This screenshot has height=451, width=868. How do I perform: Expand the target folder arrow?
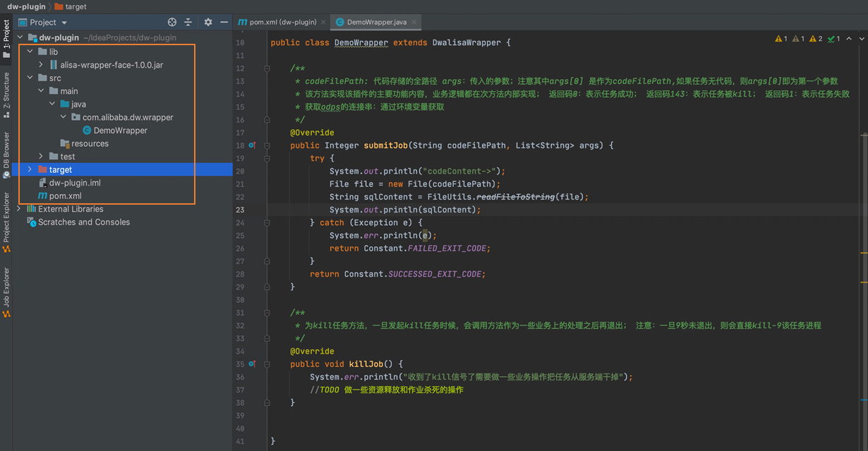30,169
